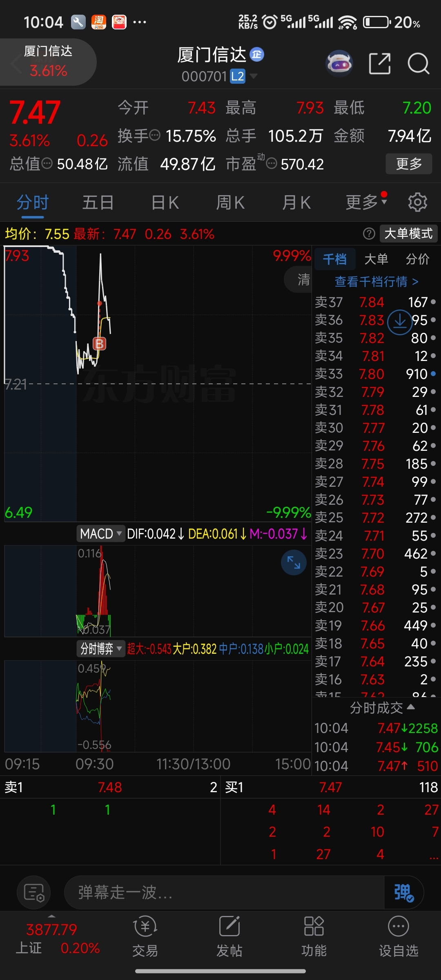
Task: Tap the current price 7.47 headline
Action: click(x=35, y=113)
